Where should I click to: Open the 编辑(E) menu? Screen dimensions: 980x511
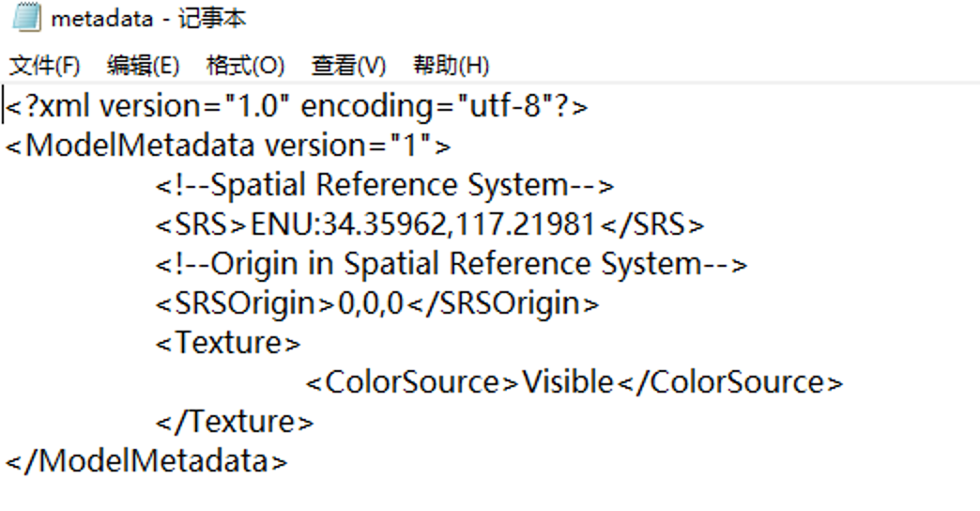coord(143,65)
